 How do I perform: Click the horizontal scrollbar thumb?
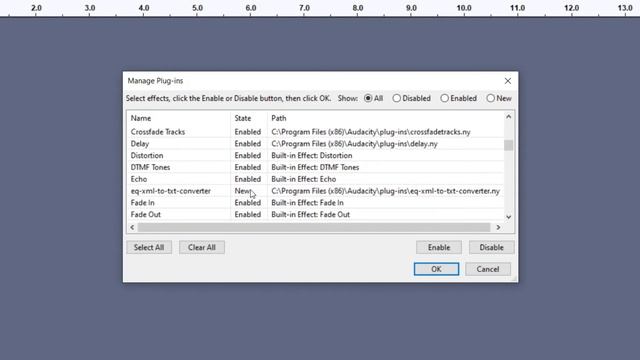pos(314,227)
